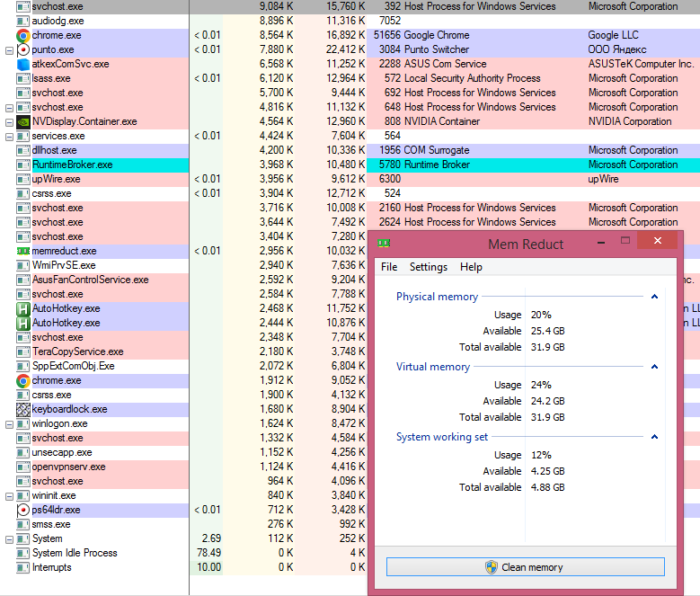Image resolution: width=700 pixels, height=596 pixels.
Task: Click the COM Surrogate description text
Action: [x=436, y=150]
